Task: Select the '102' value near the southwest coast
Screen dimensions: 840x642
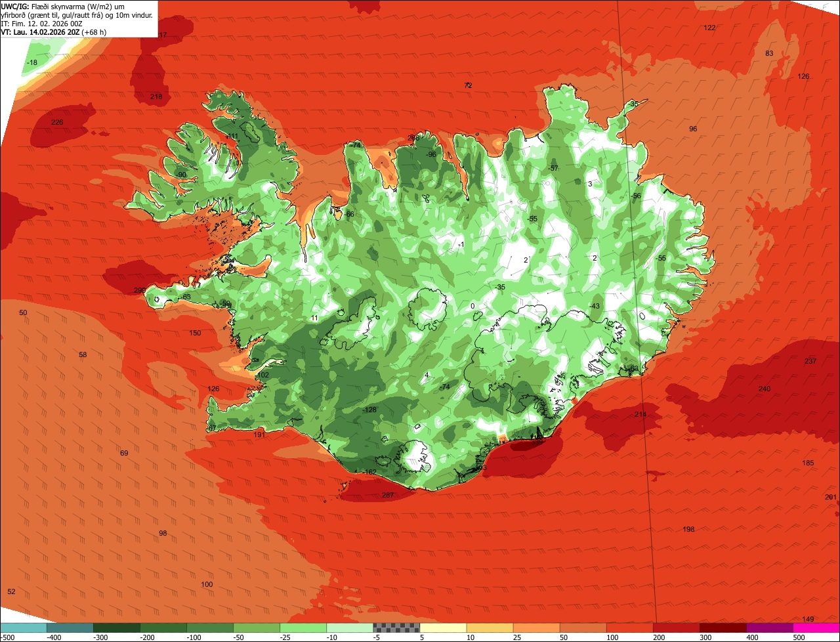Action: (x=263, y=375)
